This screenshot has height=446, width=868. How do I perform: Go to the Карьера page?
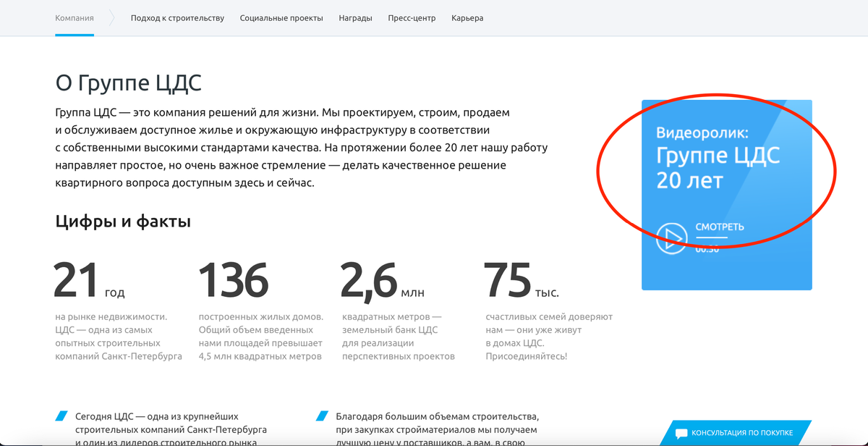pyautogui.click(x=467, y=17)
